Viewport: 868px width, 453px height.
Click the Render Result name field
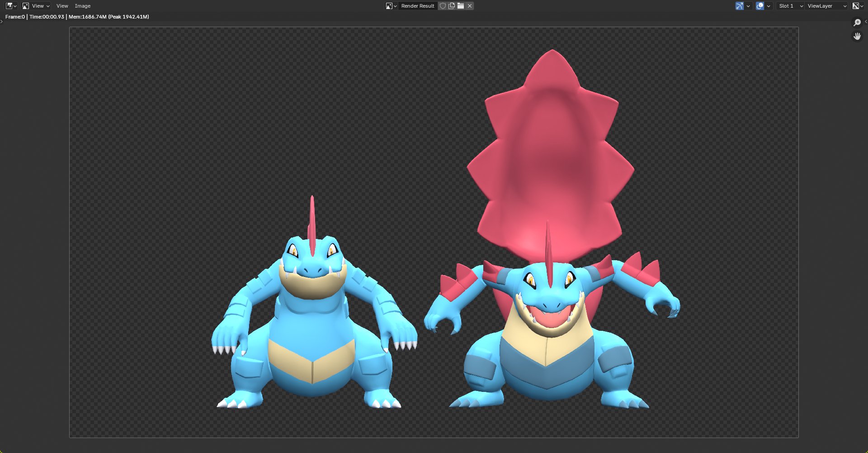coord(417,6)
